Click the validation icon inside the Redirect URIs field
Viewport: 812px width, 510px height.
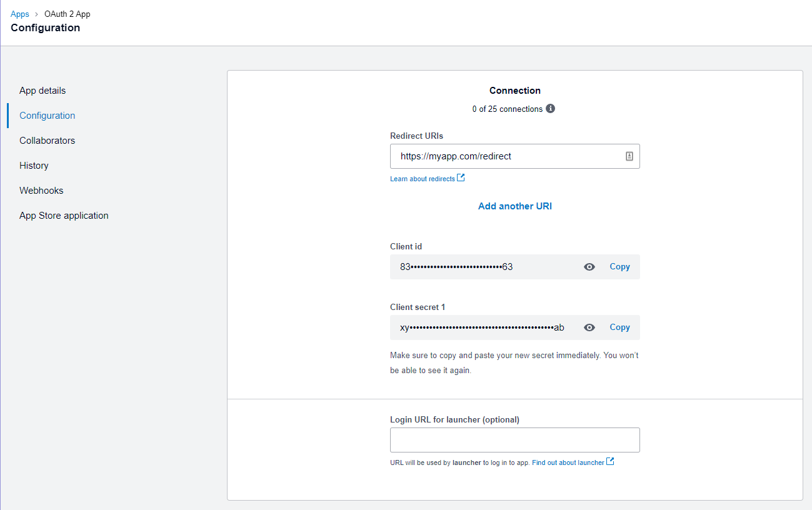[629, 156]
